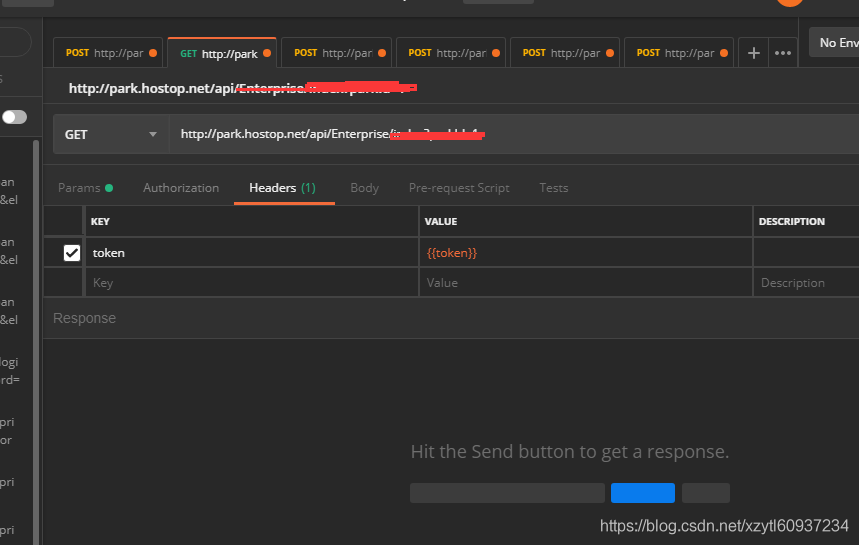Open the GET method dropdown

[x=111, y=134]
